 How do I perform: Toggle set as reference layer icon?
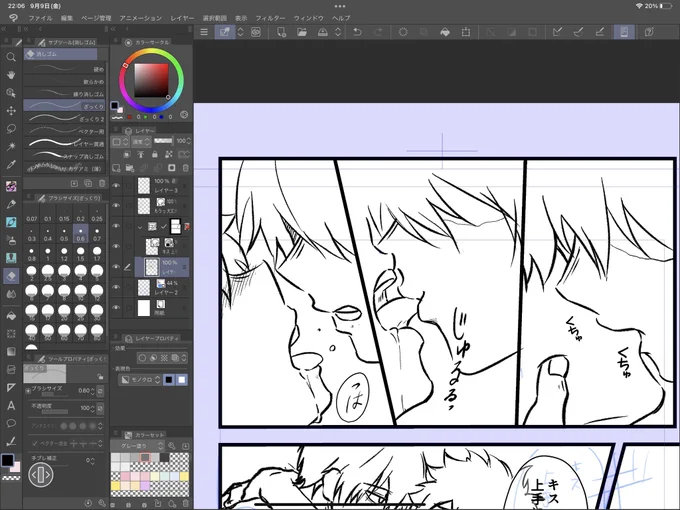[141, 154]
